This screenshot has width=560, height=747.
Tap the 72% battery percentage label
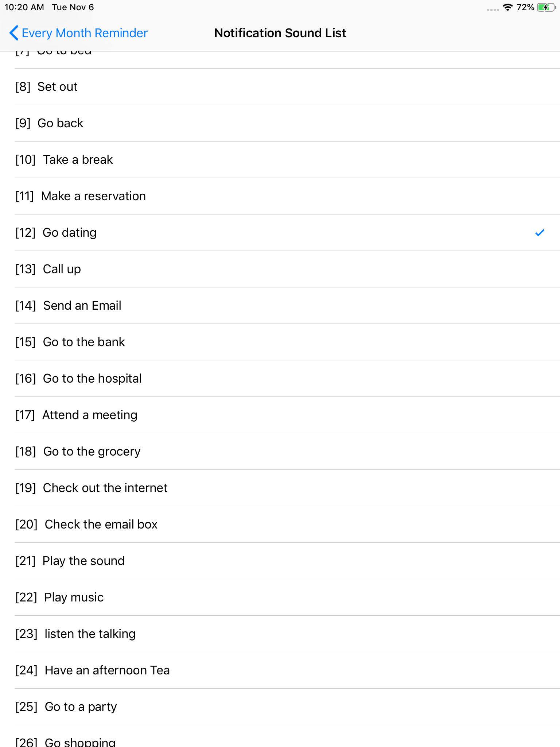[x=525, y=7]
